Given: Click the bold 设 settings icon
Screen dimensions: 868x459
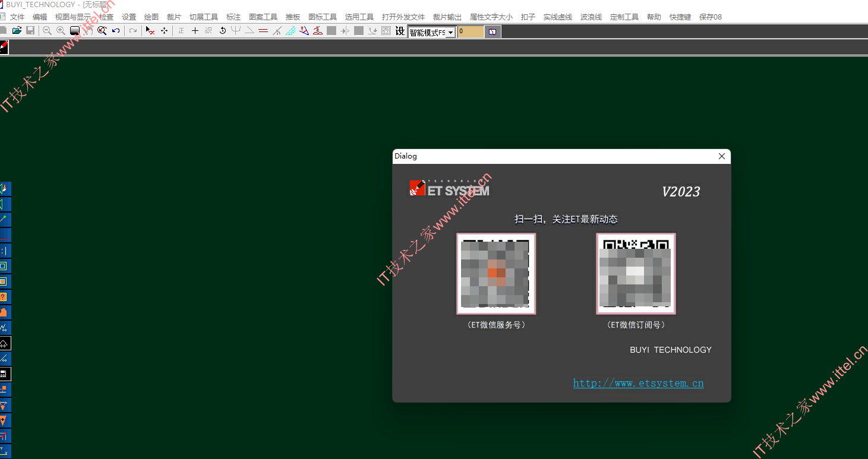Looking at the screenshot, I should [x=400, y=31].
